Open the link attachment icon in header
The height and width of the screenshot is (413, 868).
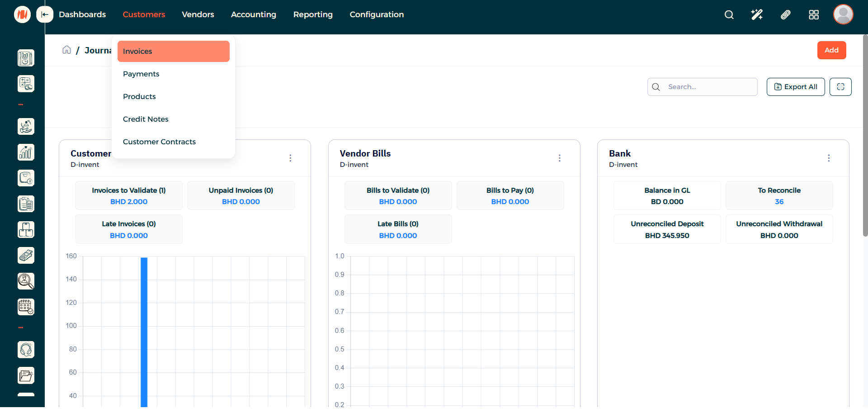point(786,14)
